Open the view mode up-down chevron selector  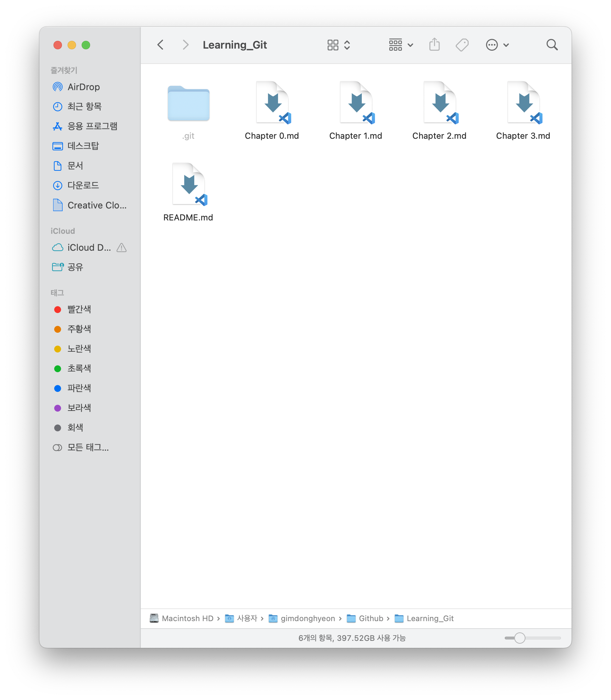pyautogui.click(x=347, y=45)
